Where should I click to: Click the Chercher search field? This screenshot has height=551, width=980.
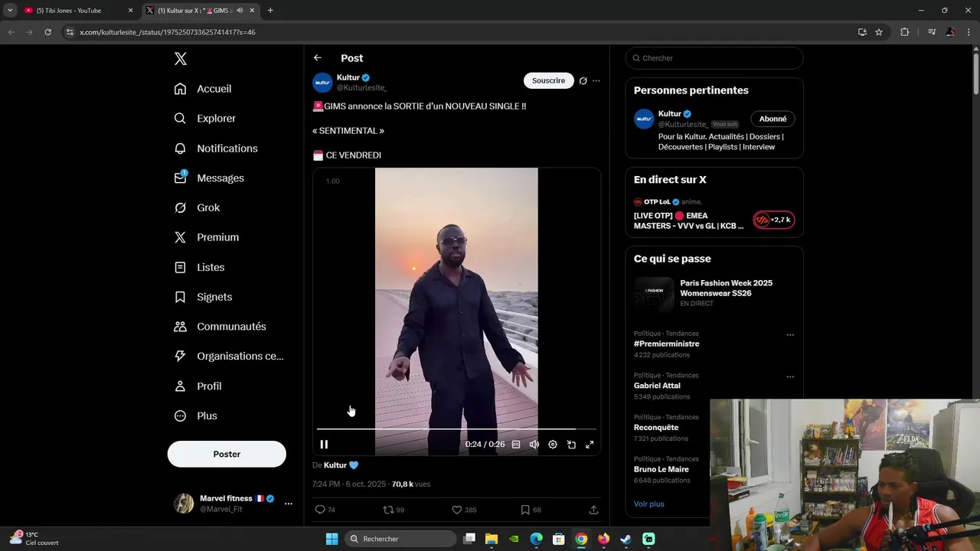point(714,58)
